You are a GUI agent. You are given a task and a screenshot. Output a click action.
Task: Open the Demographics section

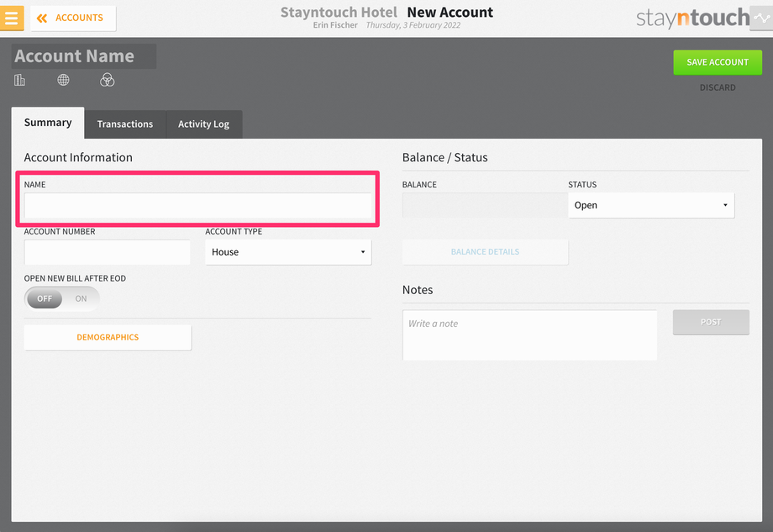point(108,337)
